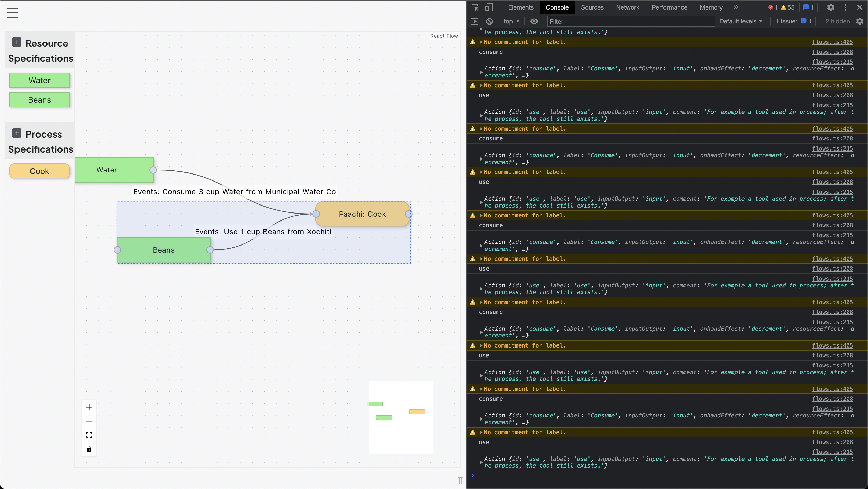868x489 pixels.
Task: Select the Inspect element tool in DevTools
Action: click(475, 7)
